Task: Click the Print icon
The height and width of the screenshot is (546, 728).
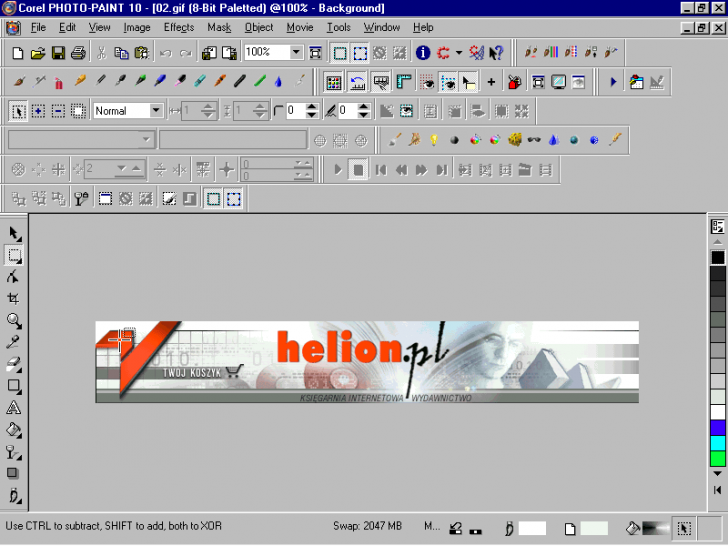Action: point(78,53)
